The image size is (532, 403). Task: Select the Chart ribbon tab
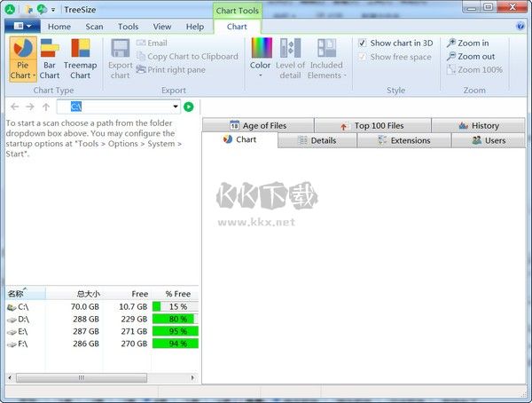click(x=237, y=27)
